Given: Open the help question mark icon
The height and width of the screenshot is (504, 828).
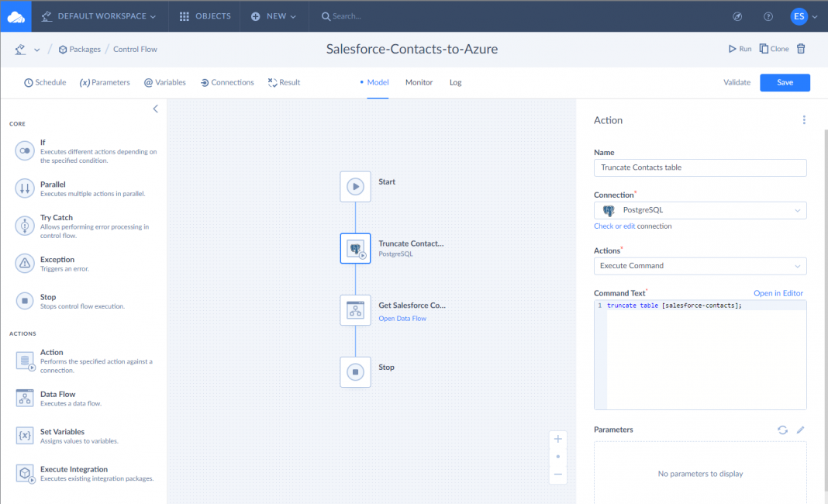Looking at the screenshot, I should (768, 16).
